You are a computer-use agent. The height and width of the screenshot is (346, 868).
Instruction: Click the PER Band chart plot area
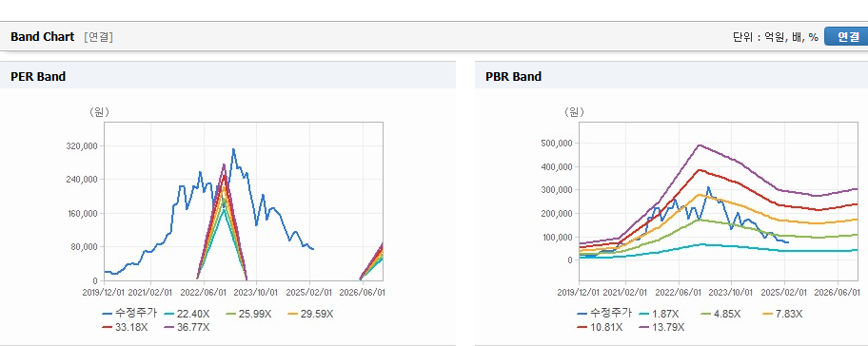244,202
